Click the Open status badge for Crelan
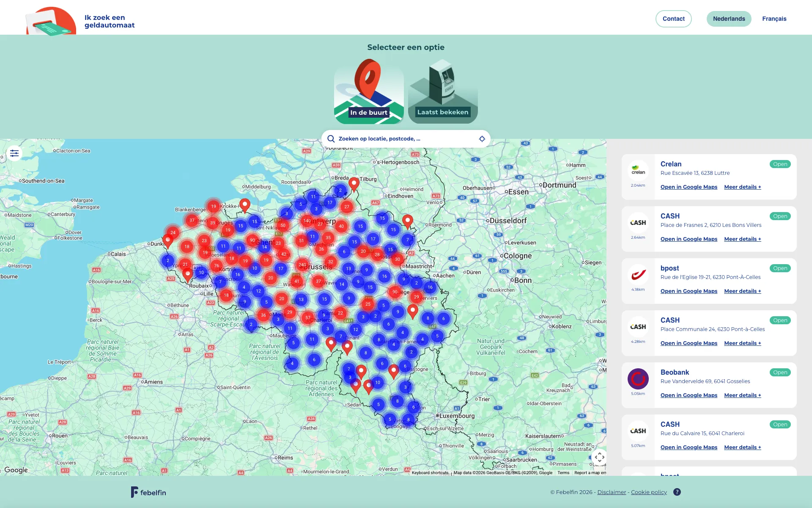 tap(780, 164)
